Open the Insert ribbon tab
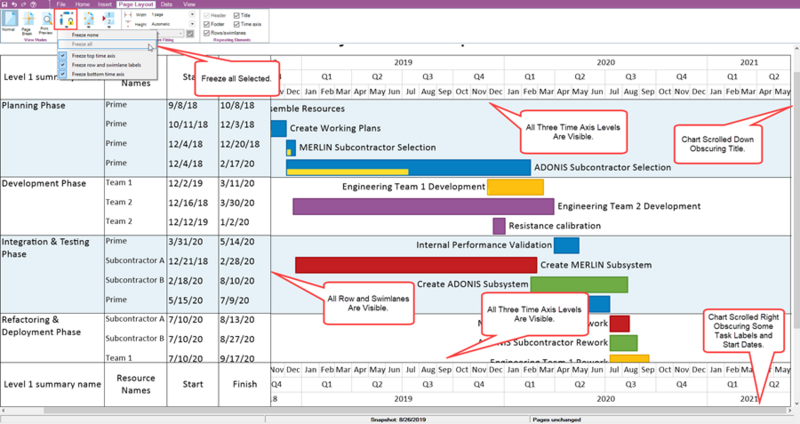This screenshot has height=424, width=800. tap(105, 4)
